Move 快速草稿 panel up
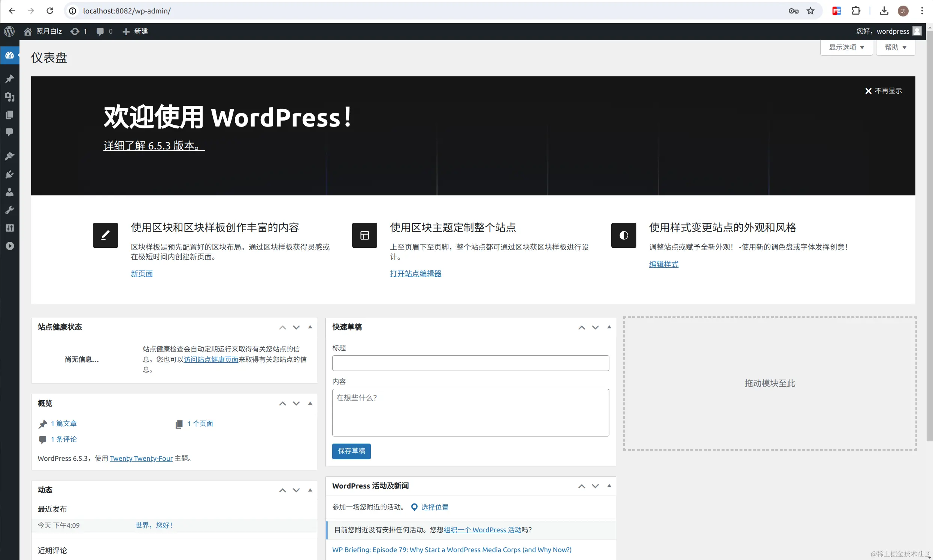This screenshot has width=933, height=560. [x=581, y=327]
